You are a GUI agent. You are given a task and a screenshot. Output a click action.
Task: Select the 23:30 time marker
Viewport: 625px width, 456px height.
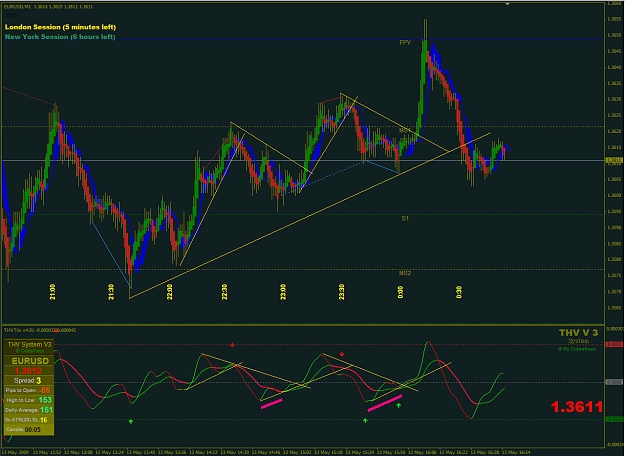click(342, 292)
